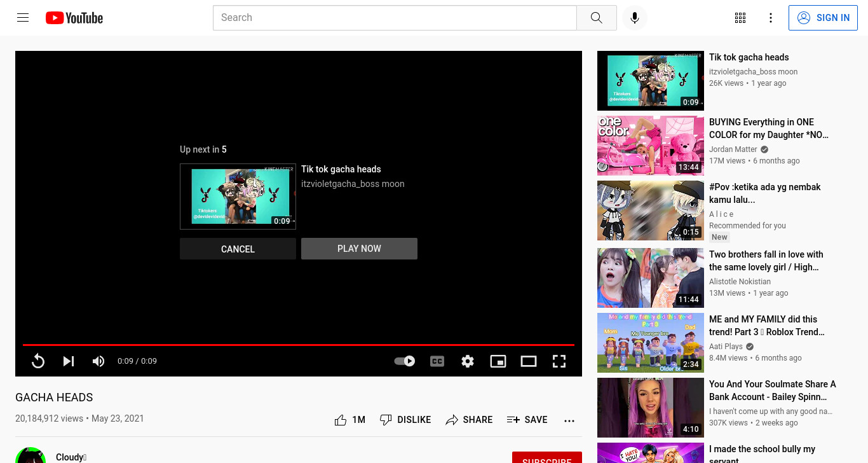The image size is (868, 463).
Task: Click PLAY NOW for next video
Action: pos(359,249)
